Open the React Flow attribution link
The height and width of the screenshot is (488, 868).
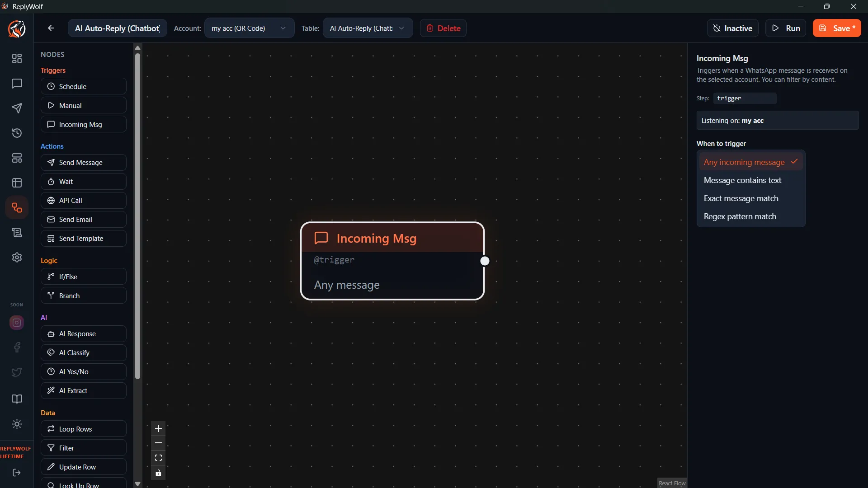click(x=672, y=483)
